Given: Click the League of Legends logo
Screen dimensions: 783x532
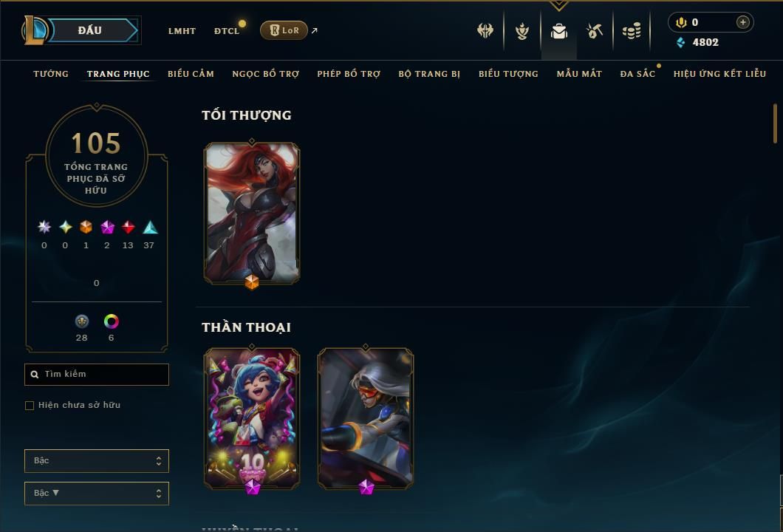Looking at the screenshot, I should pos(34,30).
